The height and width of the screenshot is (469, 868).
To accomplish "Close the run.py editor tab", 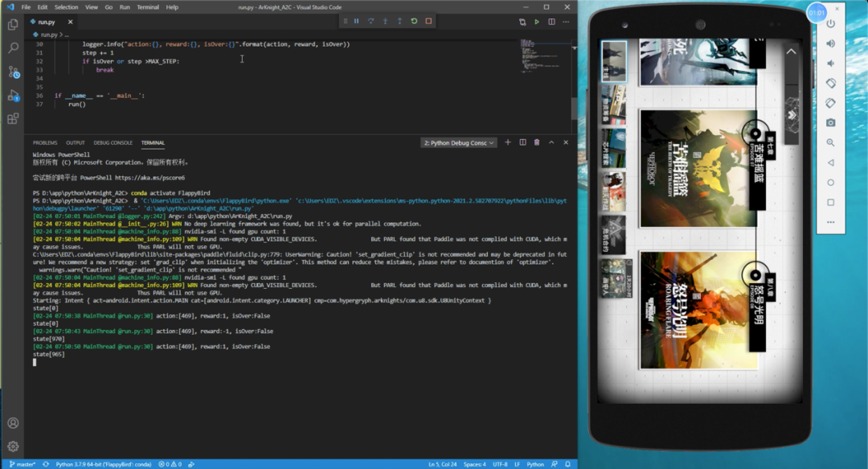I will click(70, 23).
